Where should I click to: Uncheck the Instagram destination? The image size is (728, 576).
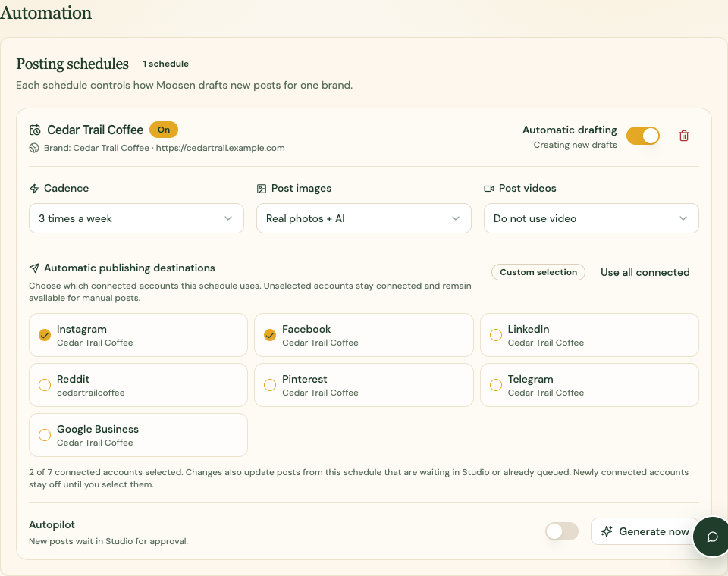click(138, 335)
